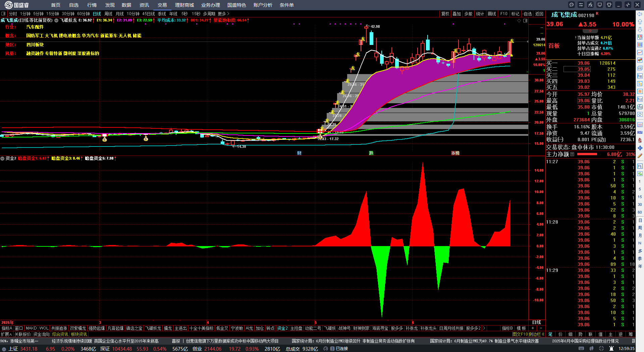Open the fx formula manager icon

590,5
